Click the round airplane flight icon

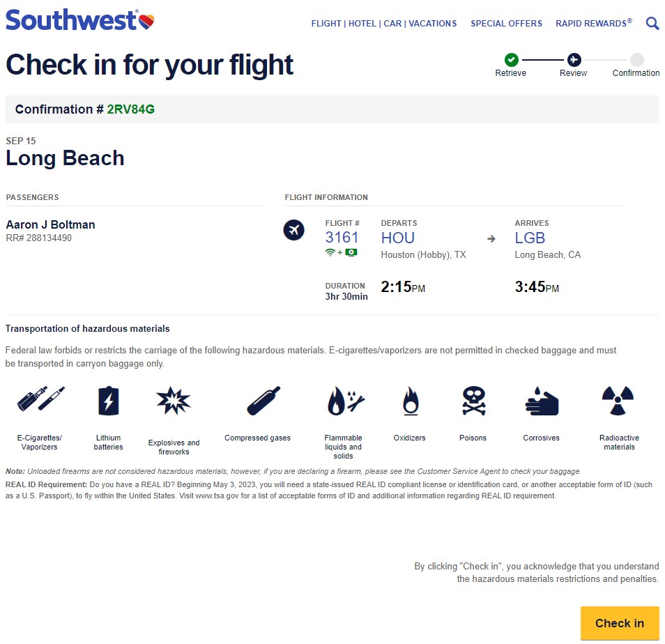click(x=294, y=230)
